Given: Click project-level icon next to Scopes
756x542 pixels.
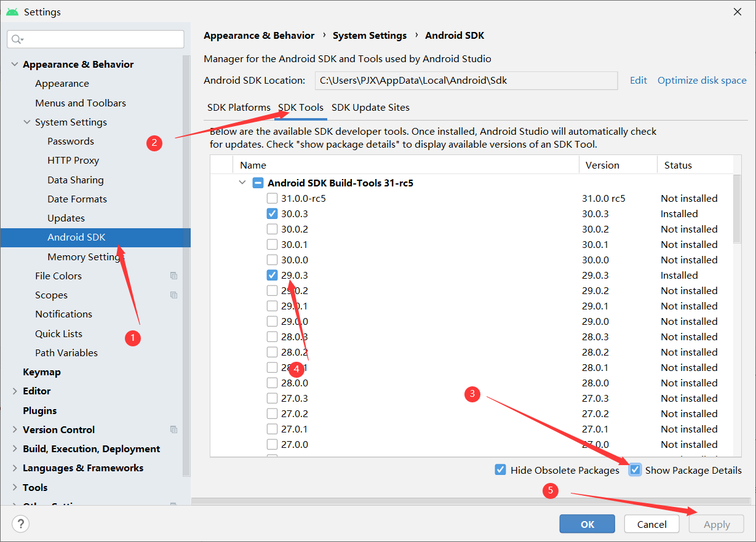Looking at the screenshot, I should (x=174, y=295).
